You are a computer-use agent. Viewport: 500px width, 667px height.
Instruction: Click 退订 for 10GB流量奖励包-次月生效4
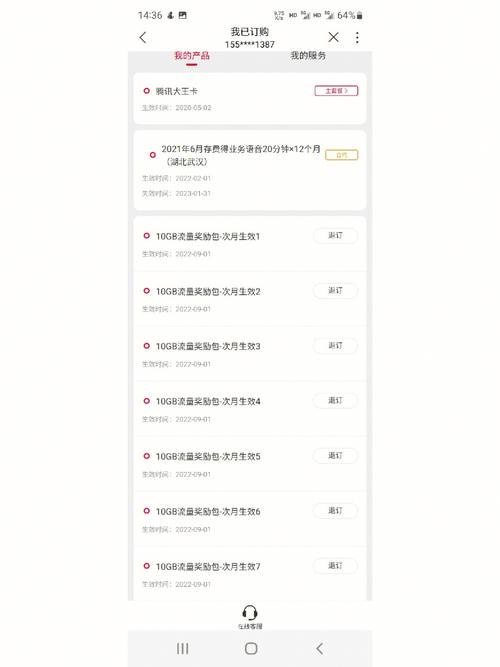click(x=335, y=400)
